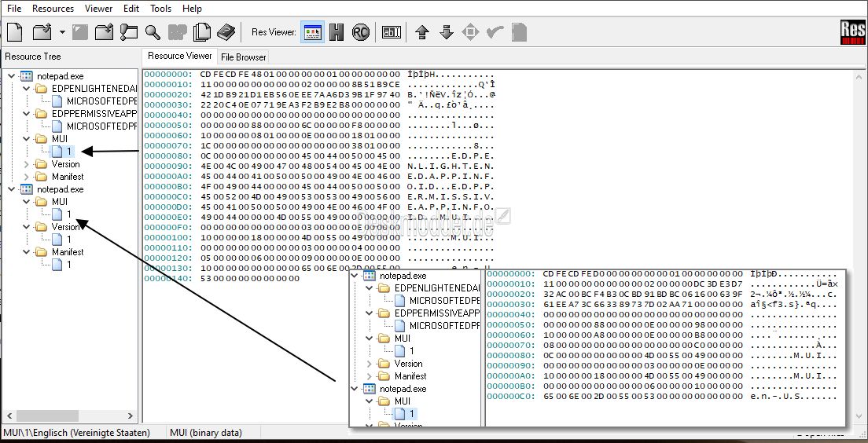
Task: Switch Res Viewer to RC script mode
Action: [360, 32]
